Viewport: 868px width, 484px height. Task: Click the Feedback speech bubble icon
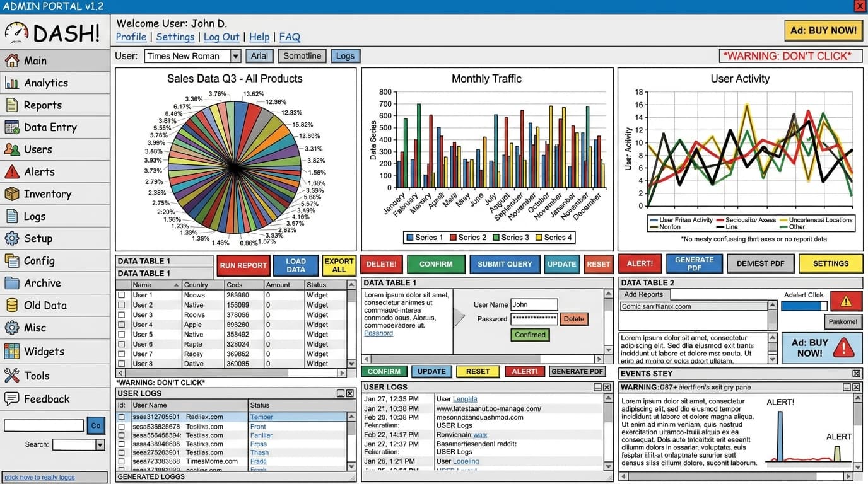click(11, 398)
